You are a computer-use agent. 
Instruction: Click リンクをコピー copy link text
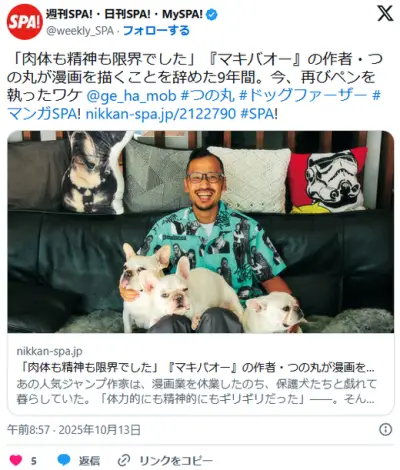(176, 461)
